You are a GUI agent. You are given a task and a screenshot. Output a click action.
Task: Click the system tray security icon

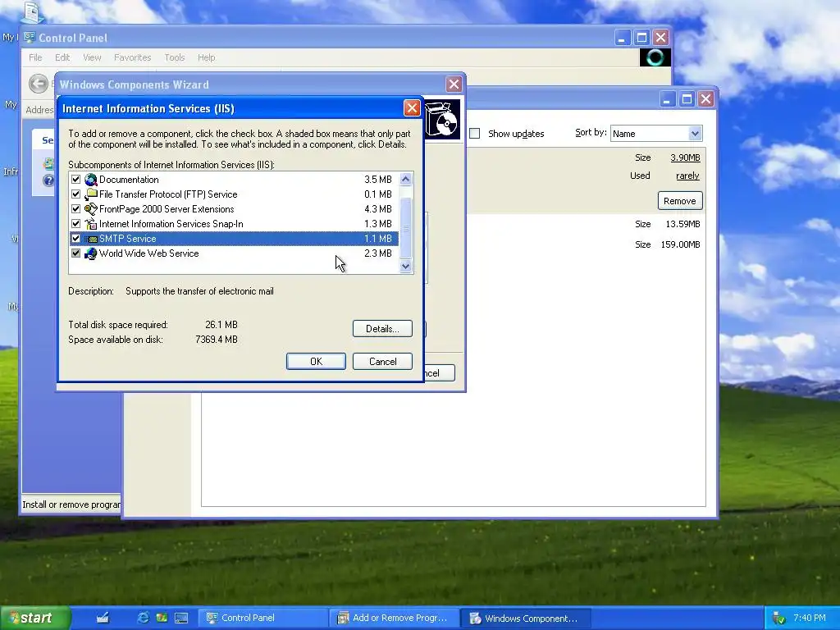(x=778, y=619)
